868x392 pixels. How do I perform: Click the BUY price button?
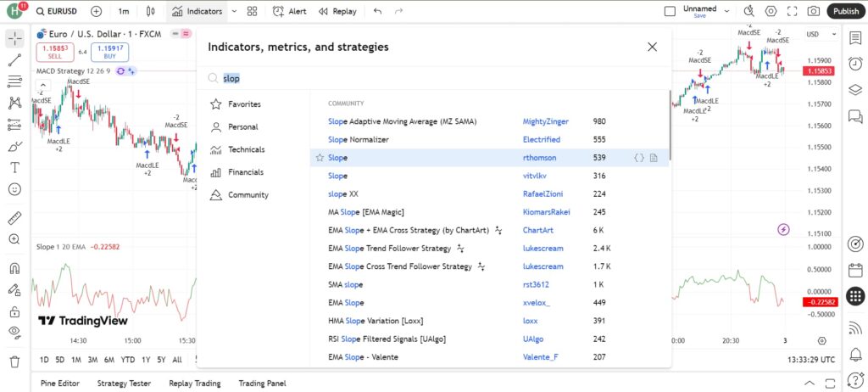coord(110,52)
